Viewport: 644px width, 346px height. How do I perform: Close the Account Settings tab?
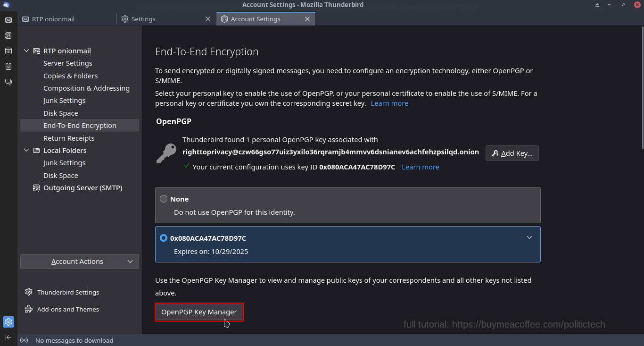307,19
